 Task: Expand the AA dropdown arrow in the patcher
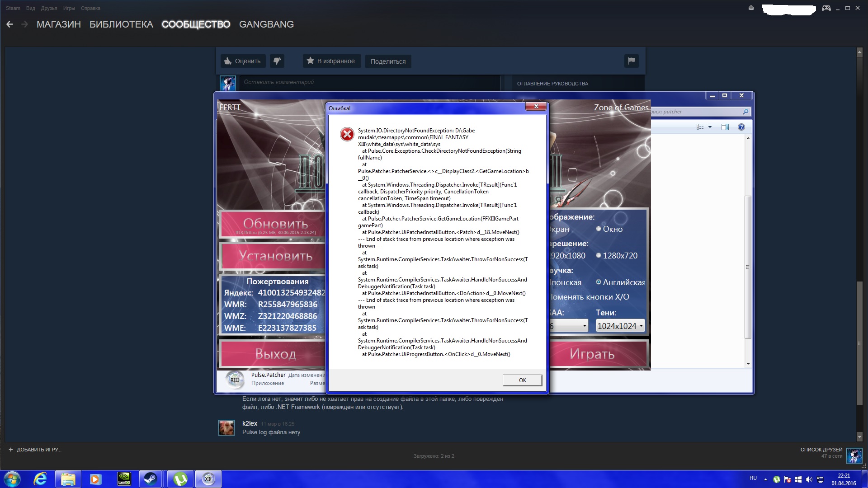coord(585,326)
